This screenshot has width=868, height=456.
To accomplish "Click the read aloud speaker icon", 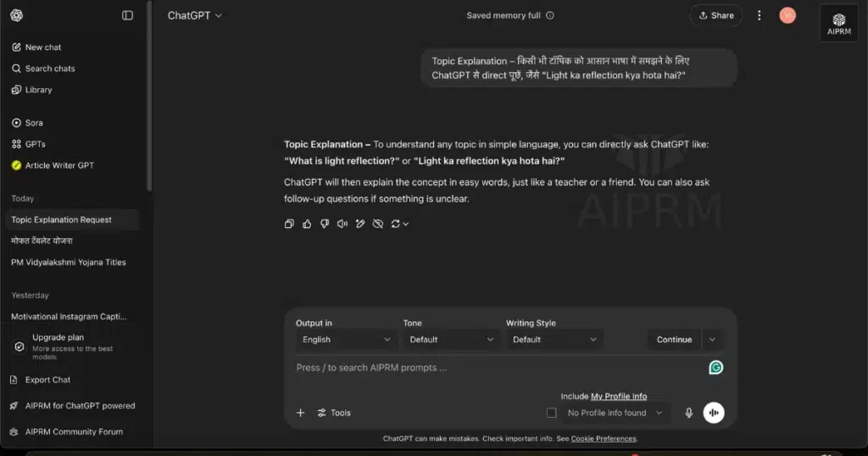I will tap(342, 224).
